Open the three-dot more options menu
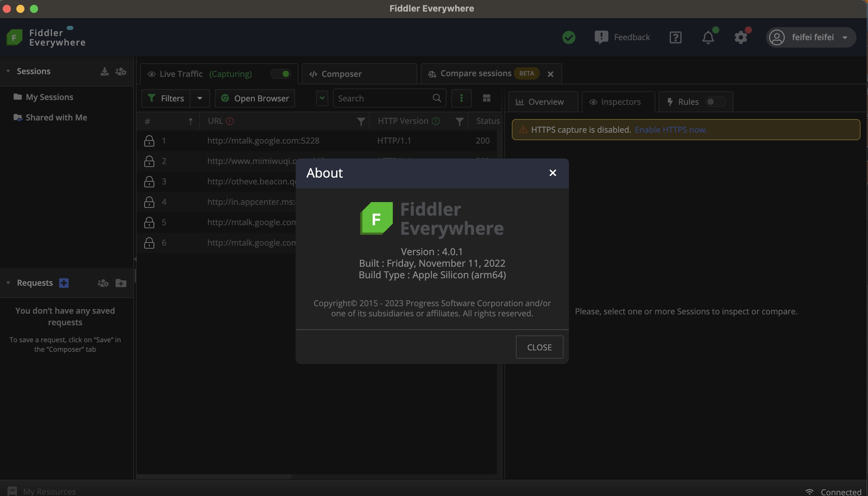868x496 pixels. pos(462,98)
